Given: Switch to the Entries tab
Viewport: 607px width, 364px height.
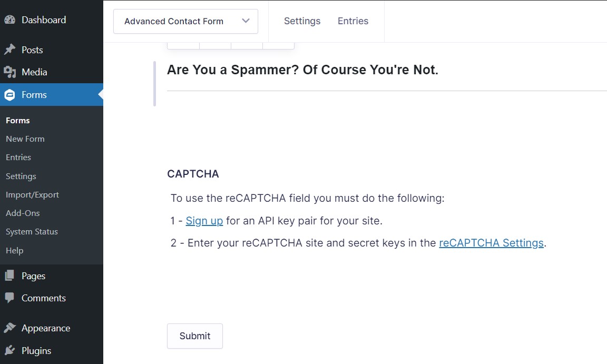Looking at the screenshot, I should (353, 21).
